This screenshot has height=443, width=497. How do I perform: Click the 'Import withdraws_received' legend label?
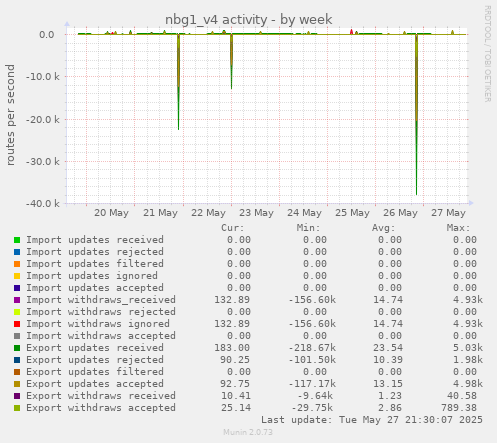[101, 300]
